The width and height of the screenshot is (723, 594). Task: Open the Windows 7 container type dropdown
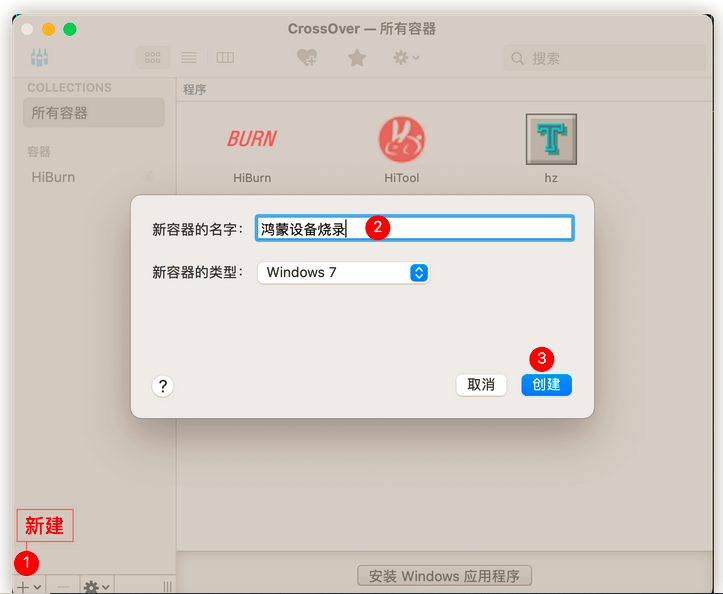(x=344, y=273)
